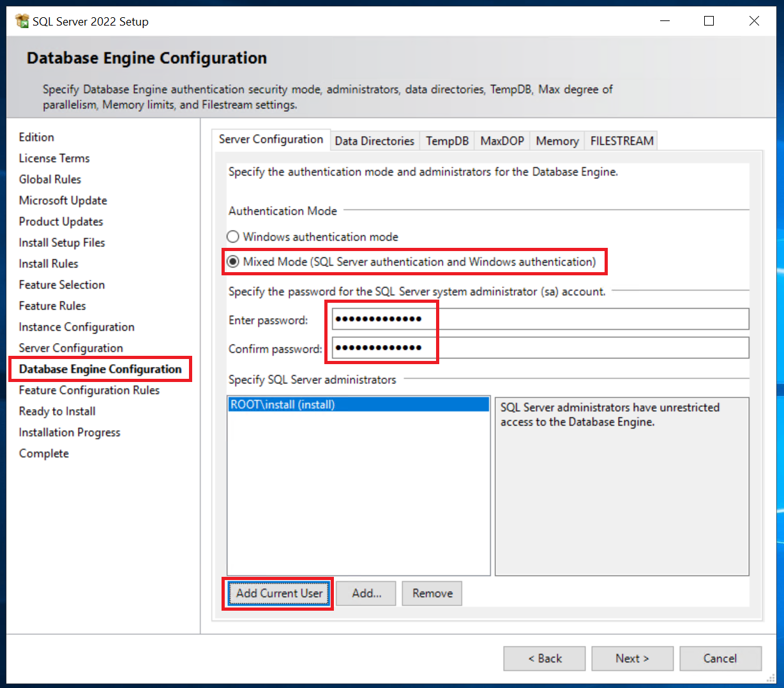
Task: Select ROOT\install administrator entry
Action: [x=359, y=404]
